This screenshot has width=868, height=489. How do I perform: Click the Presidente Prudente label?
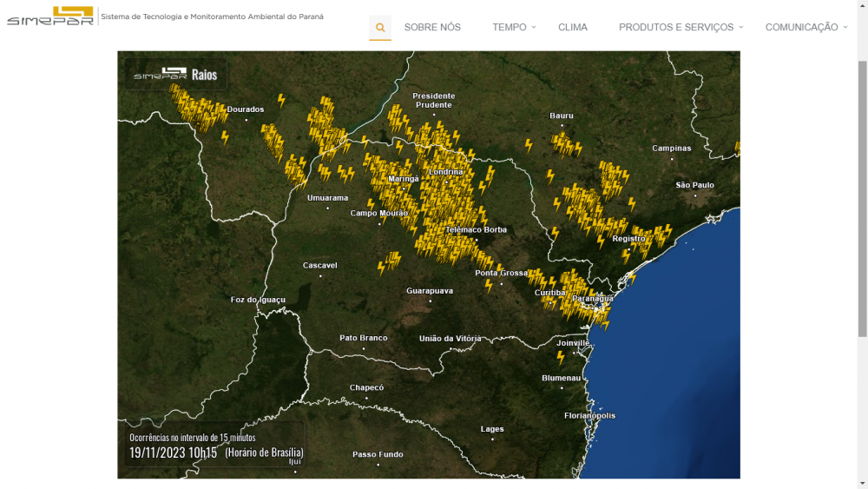point(433,100)
